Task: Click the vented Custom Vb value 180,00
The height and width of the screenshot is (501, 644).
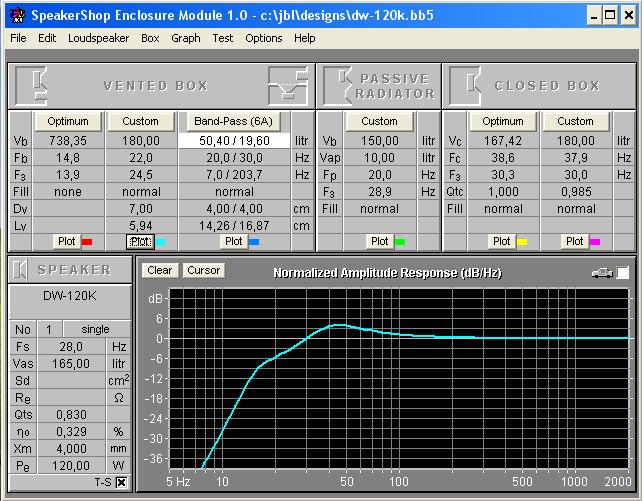Action: (x=140, y=141)
